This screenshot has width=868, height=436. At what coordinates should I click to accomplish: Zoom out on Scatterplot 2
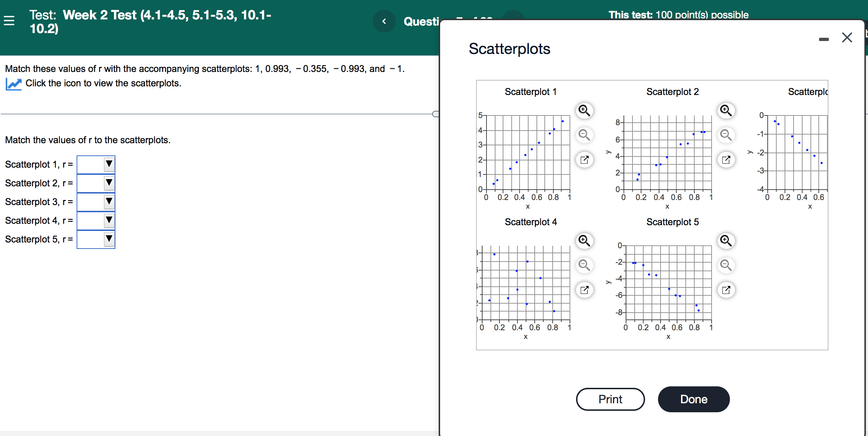(726, 135)
